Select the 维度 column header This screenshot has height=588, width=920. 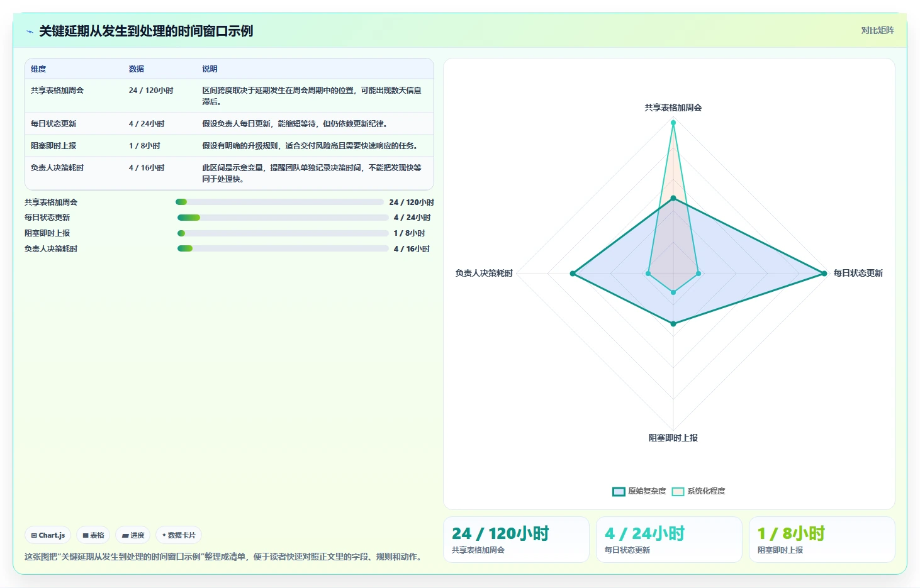tap(38, 69)
